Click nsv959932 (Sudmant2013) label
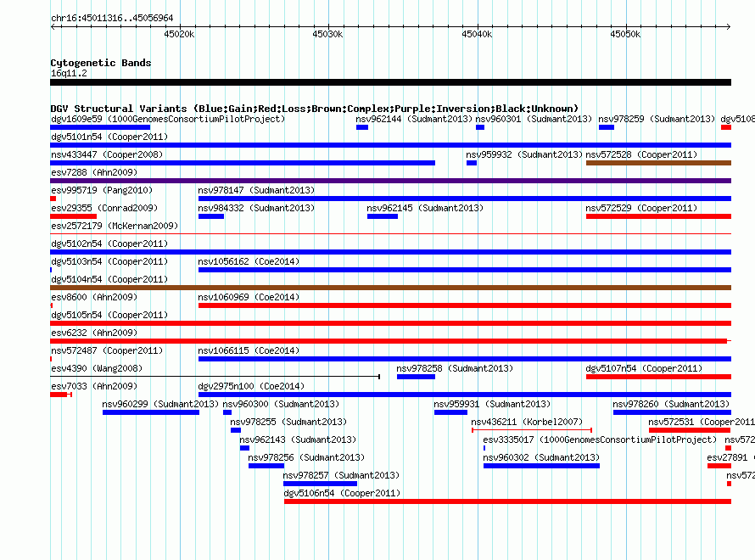Viewport: 755px width, 560px height. [x=524, y=154]
